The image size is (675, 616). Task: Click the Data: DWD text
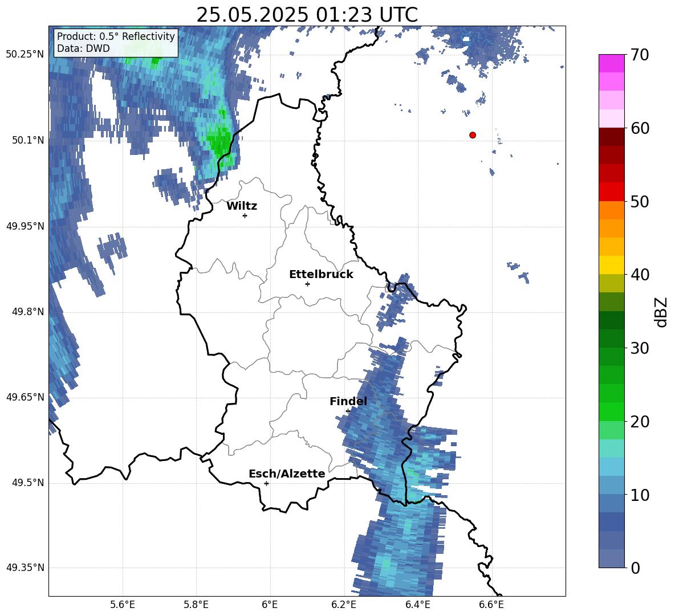pos(83,48)
